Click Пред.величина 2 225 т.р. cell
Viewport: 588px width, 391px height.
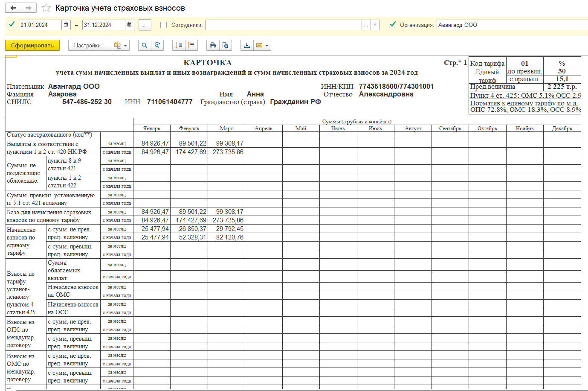562,87
